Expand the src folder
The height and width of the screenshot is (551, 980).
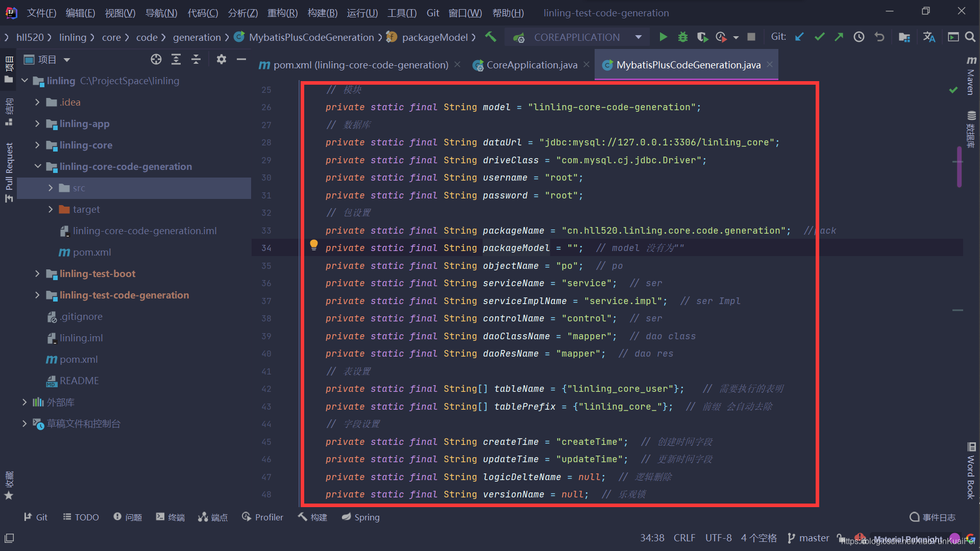point(51,188)
